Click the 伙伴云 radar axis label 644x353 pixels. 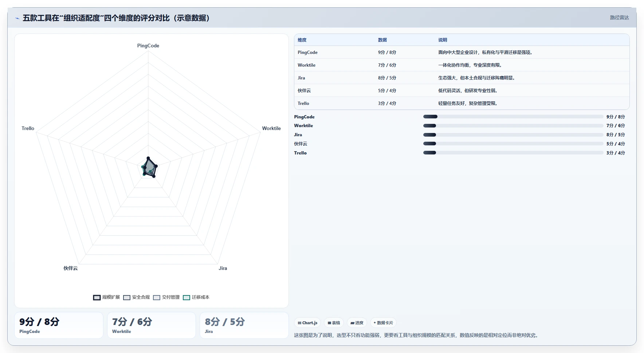(71, 268)
